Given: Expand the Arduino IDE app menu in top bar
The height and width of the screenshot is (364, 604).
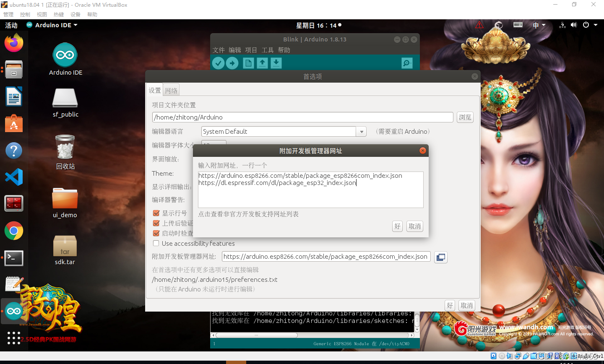Looking at the screenshot, I should [52, 25].
